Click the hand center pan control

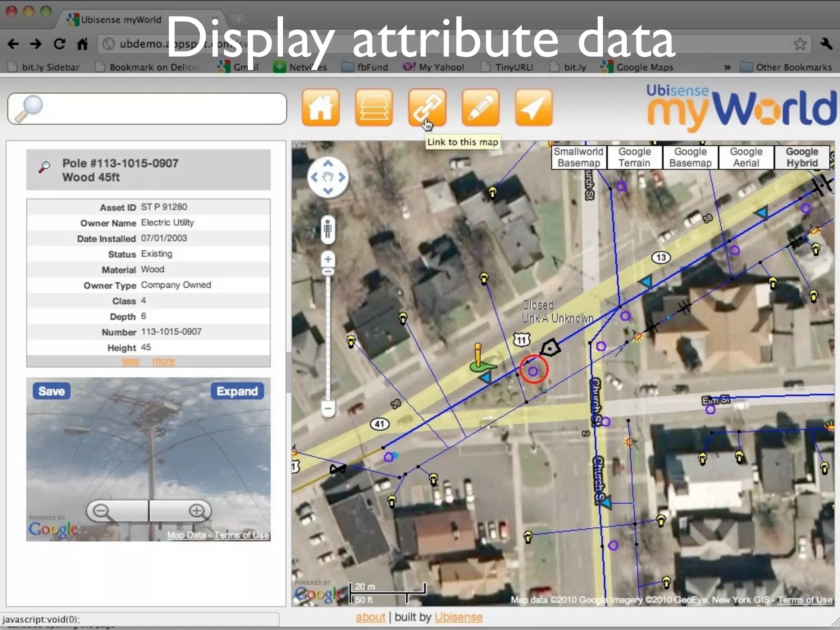click(x=328, y=177)
